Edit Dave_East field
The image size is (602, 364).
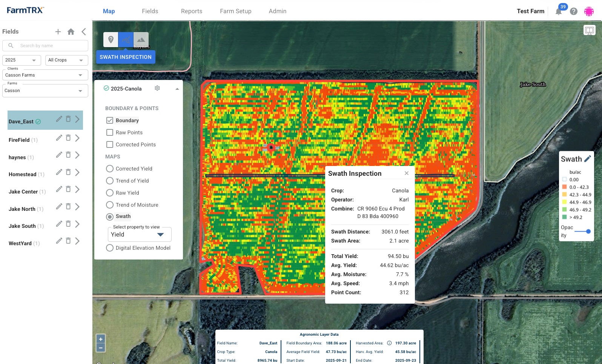[x=59, y=119]
